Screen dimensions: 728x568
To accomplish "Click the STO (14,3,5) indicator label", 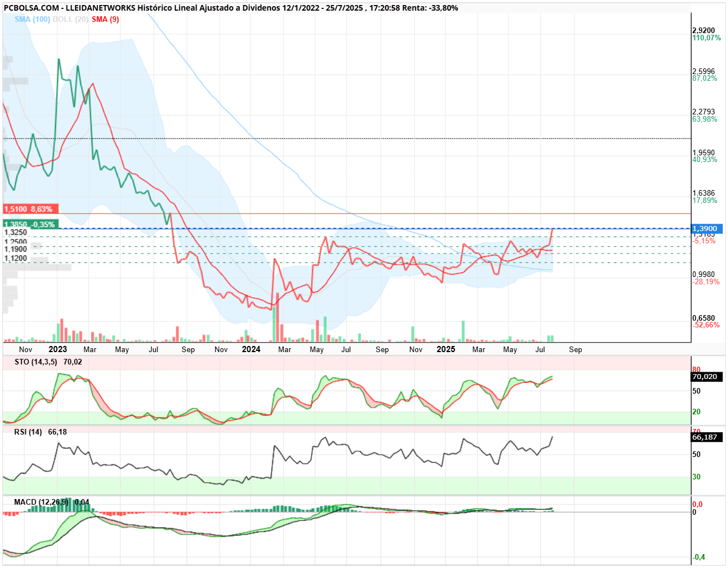I will point(36,362).
